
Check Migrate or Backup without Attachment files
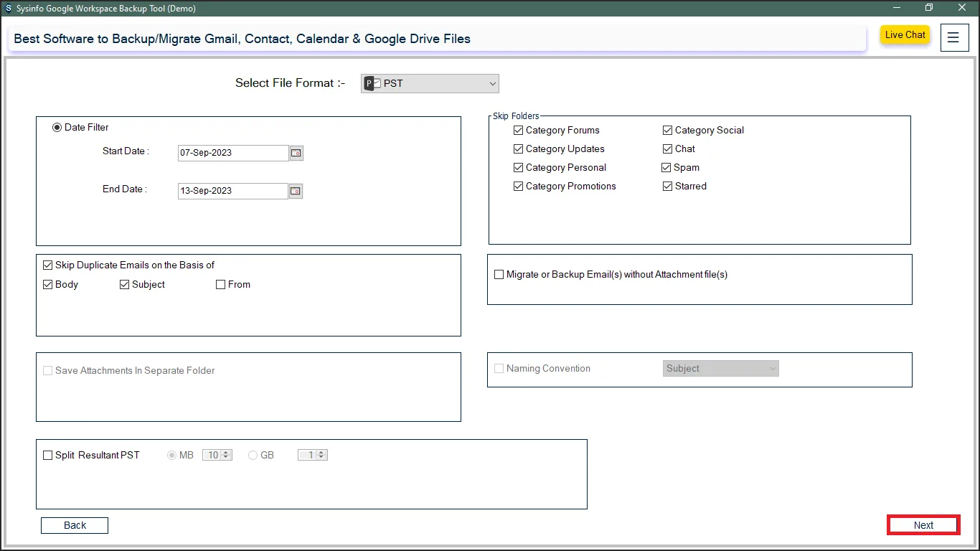pyautogui.click(x=499, y=275)
